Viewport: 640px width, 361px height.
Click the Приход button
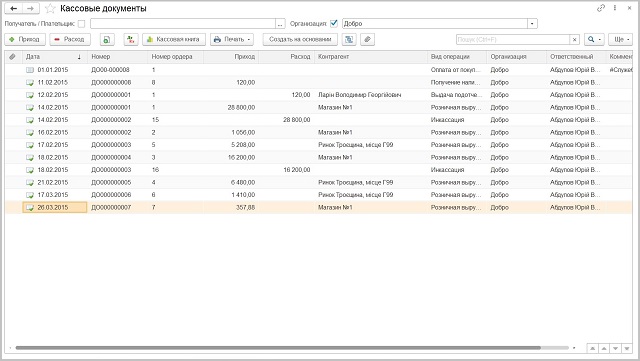25,39
